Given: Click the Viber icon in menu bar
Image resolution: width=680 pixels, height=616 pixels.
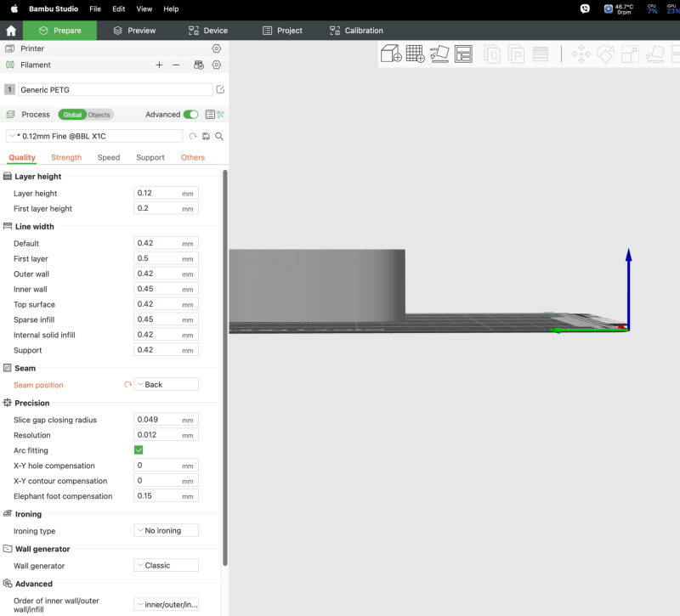Looking at the screenshot, I should [x=585, y=8].
